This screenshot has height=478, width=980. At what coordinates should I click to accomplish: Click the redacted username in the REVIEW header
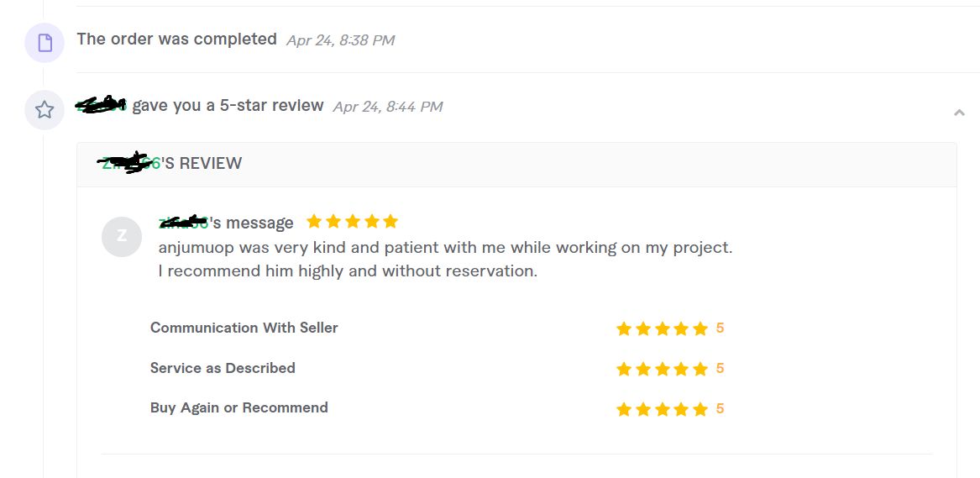click(x=130, y=162)
